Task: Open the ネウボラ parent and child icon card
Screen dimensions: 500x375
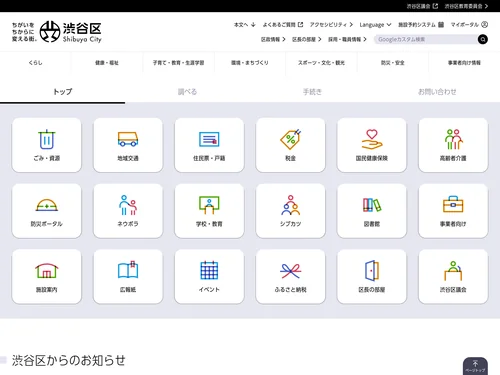Action: click(128, 211)
